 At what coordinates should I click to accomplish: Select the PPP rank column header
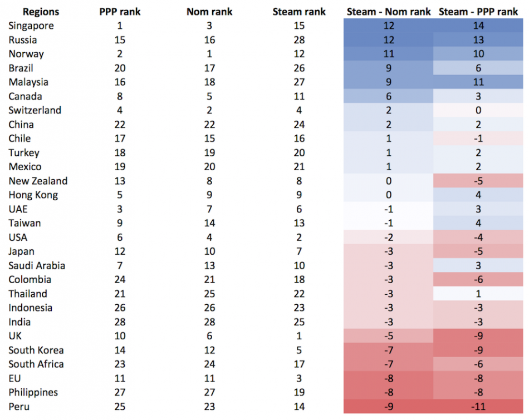(x=120, y=12)
